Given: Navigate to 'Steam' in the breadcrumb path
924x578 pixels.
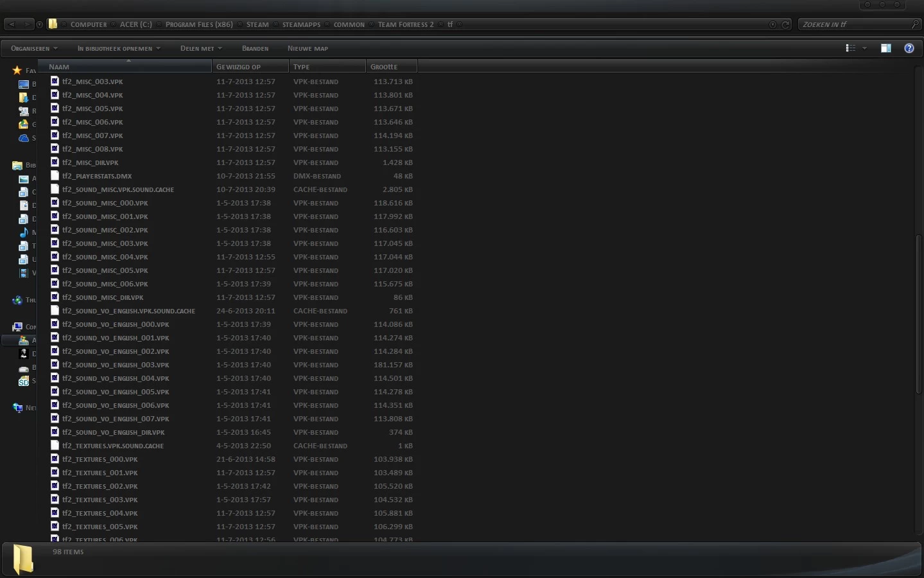Looking at the screenshot, I should [x=257, y=24].
